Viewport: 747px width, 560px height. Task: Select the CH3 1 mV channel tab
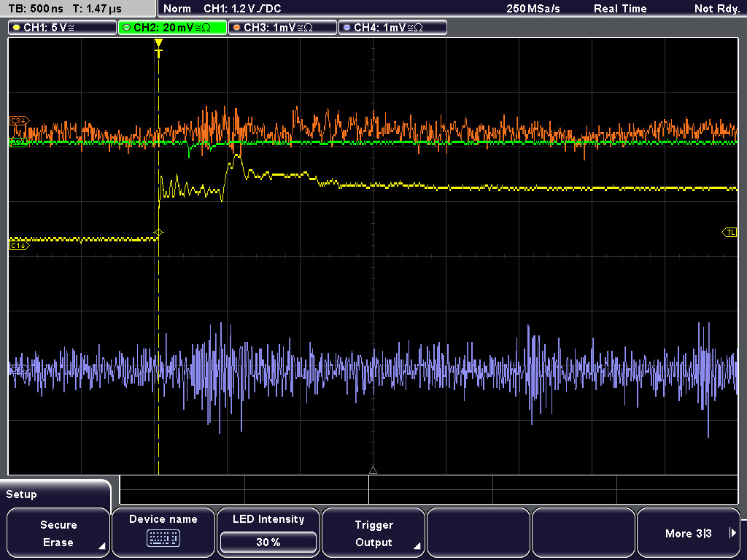coord(282,28)
